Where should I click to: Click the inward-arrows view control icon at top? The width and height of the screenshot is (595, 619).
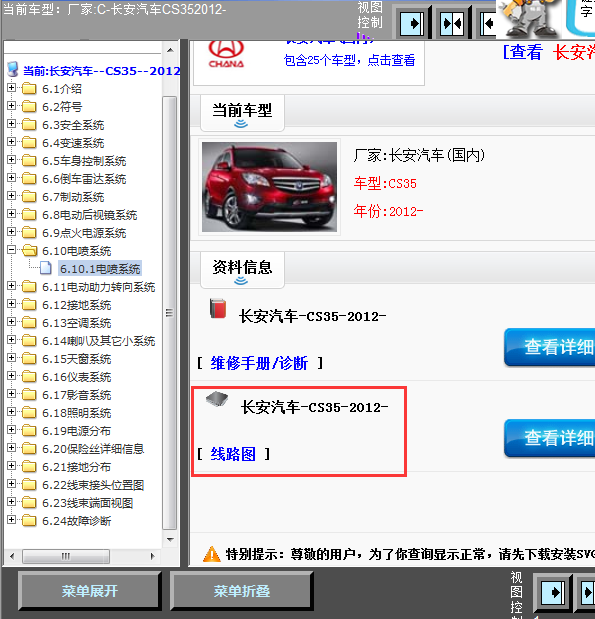point(452,24)
